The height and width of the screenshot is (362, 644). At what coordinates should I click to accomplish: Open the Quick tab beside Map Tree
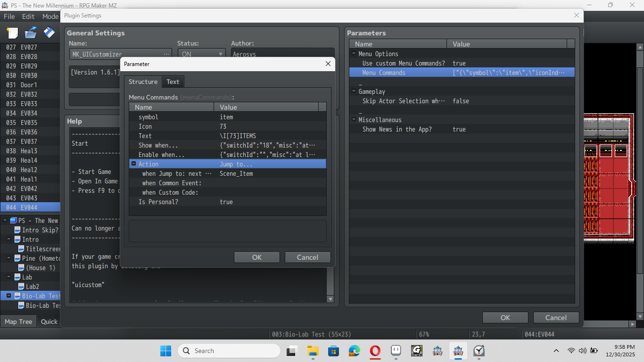tap(49, 321)
